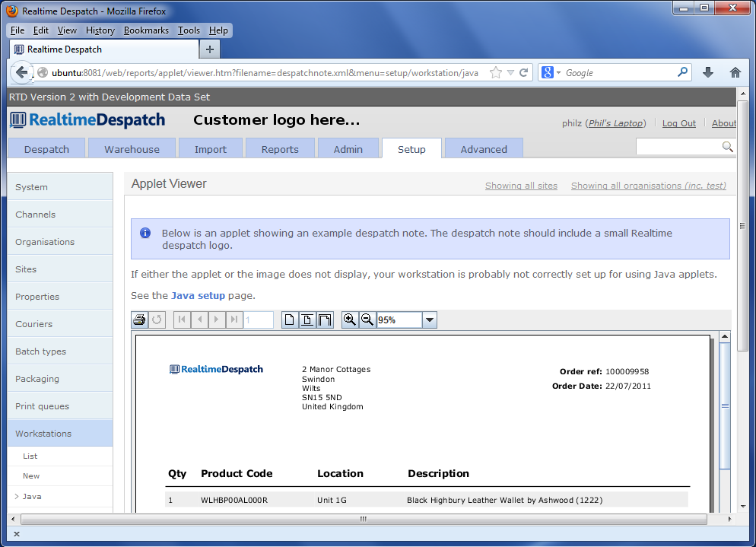
Task: Go to Firefox home page icon
Action: point(735,72)
